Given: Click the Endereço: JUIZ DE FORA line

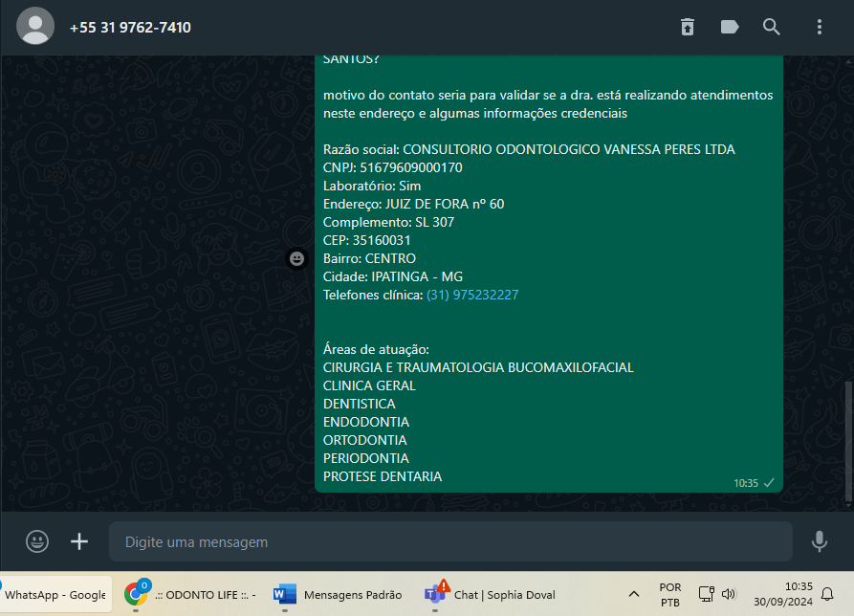Looking at the screenshot, I should pos(413,204).
